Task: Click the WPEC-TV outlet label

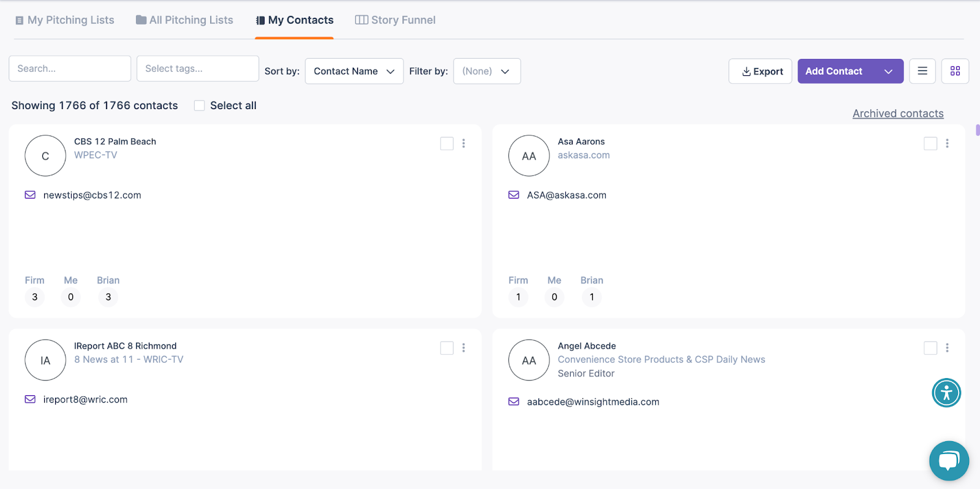Action: coord(96,155)
